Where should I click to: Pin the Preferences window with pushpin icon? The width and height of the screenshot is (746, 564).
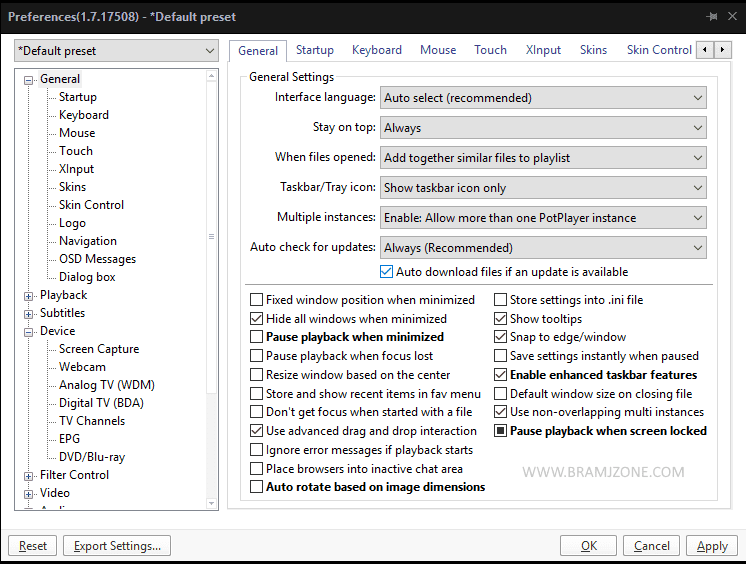[x=712, y=17]
